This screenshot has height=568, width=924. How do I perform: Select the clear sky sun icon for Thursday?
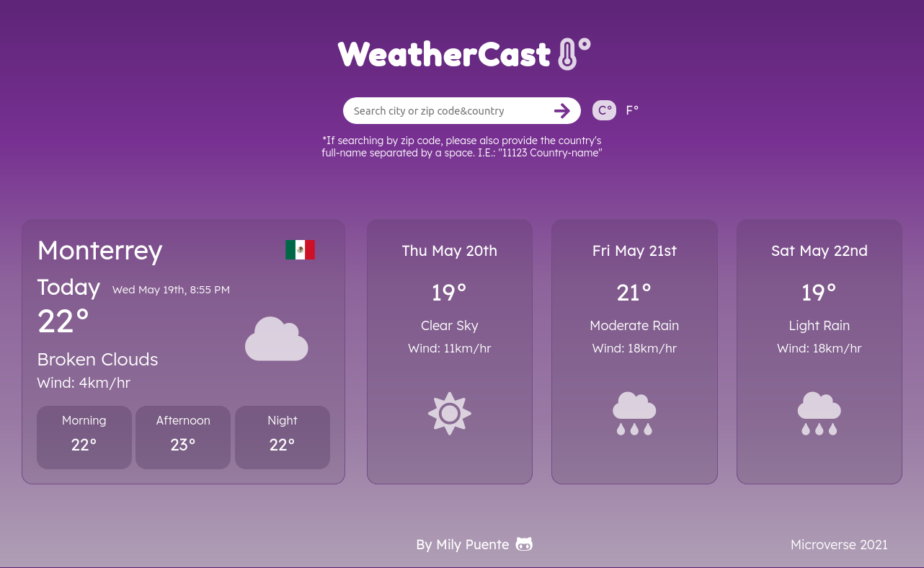point(449,413)
